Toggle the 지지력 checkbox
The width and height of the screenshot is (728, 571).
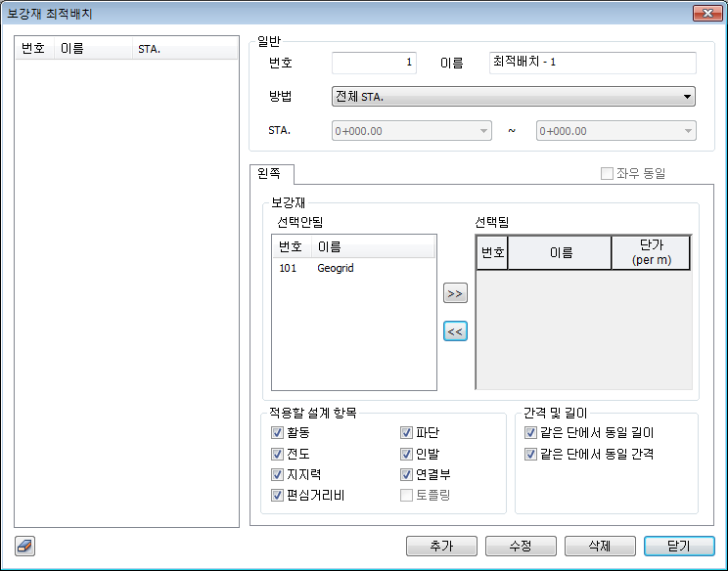coord(278,474)
